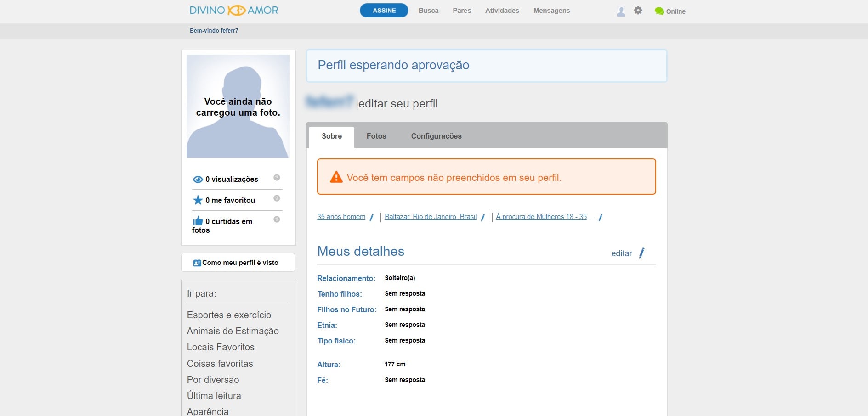Viewport: 868px width, 416px height.
Task: Go to Coisas favoritas section
Action: (220, 364)
